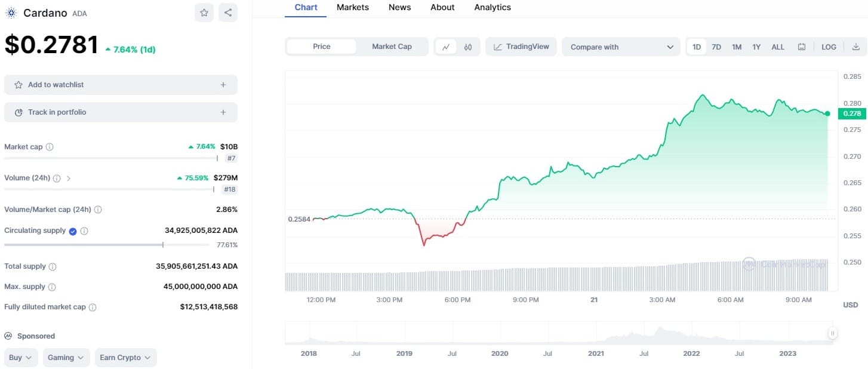The width and height of the screenshot is (868, 369).
Task: Open the Compare with dropdown
Action: pos(621,47)
